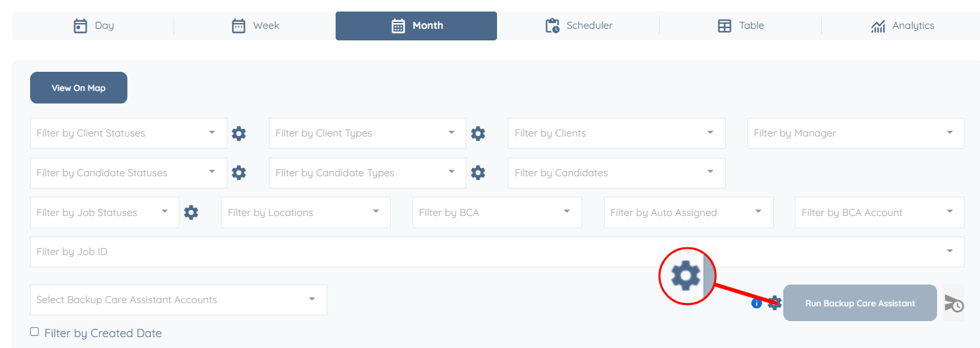
Task: Click the blue info icon
Action: coord(756,303)
